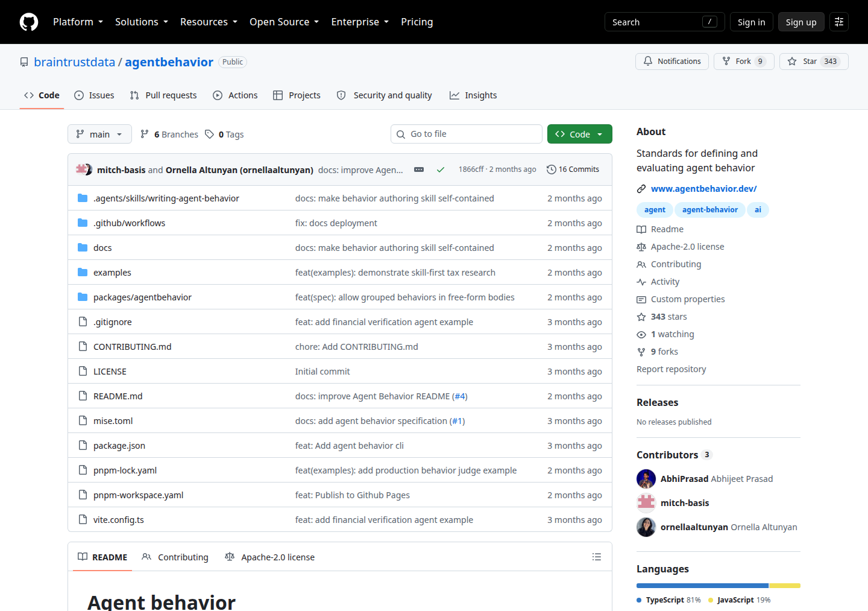Switch to the Actions tab
The height and width of the screenshot is (611, 868).
tap(235, 95)
